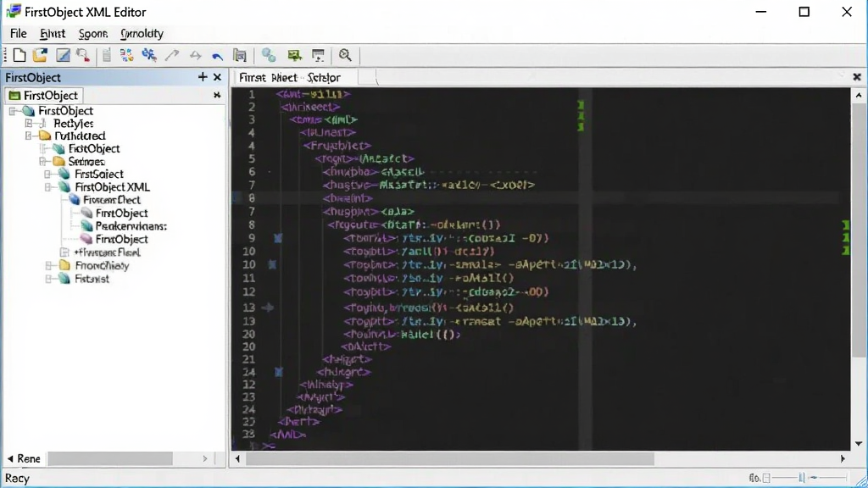Expand the FirstObject XML tree node
868x488 pixels.
click(x=48, y=187)
